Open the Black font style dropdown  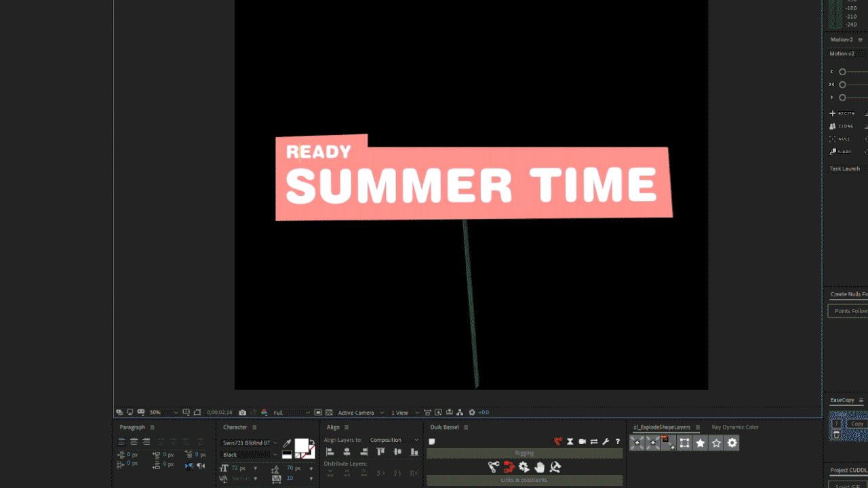[250, 455]
